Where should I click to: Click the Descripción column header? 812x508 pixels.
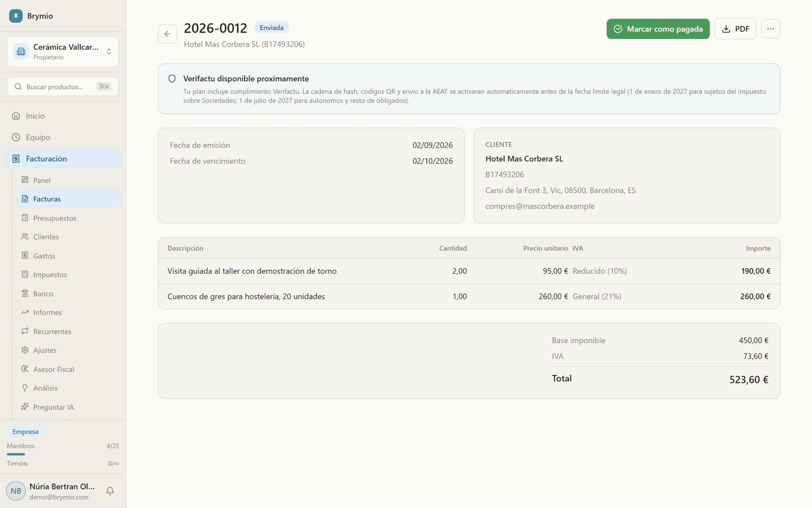[x=185, y=248]
